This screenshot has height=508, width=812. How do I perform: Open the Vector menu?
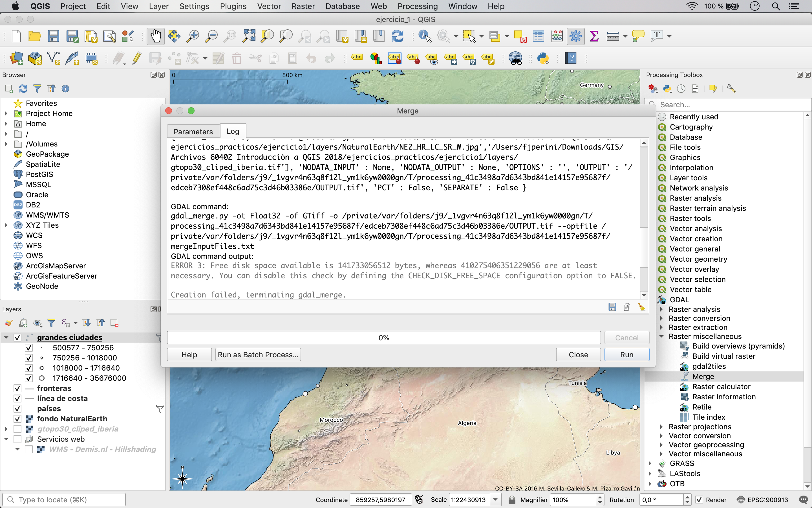(x=269, y=6)
